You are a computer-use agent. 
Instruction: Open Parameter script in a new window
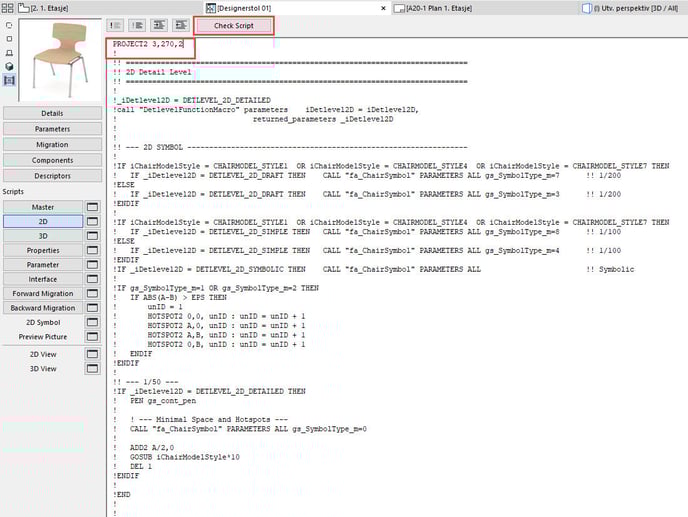click(92, 265)
